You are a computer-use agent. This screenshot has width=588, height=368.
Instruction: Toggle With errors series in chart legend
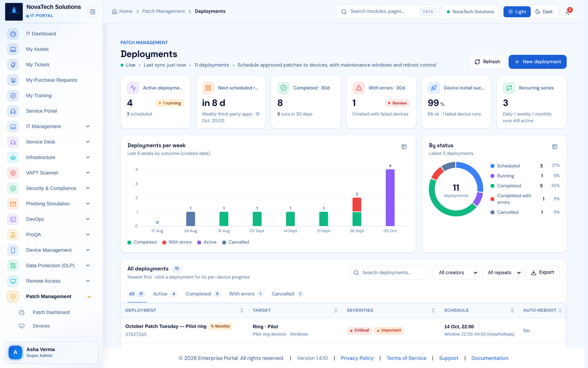(177, 242)
